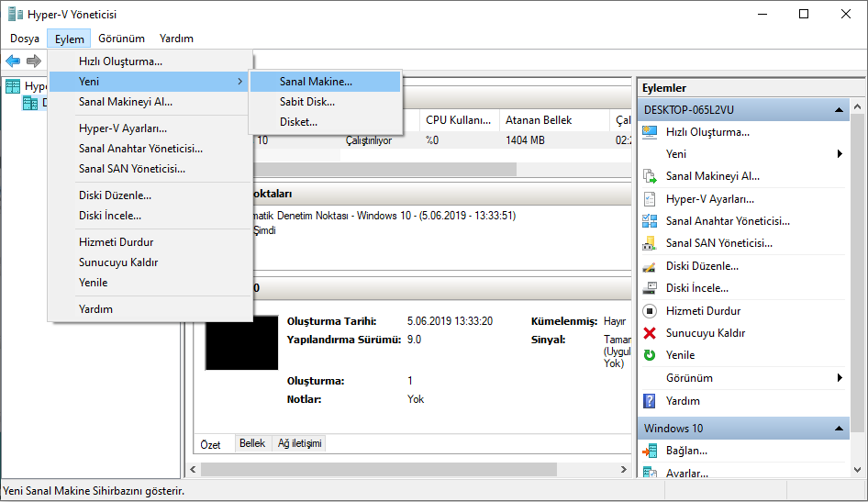Sort by Atanan Bellek column header

pyautogui.click(x=555, y=120)
